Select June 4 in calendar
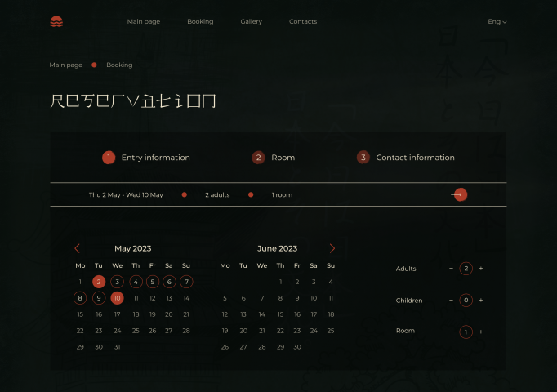The width and height of the screenshot is (557, 392). 331,282
